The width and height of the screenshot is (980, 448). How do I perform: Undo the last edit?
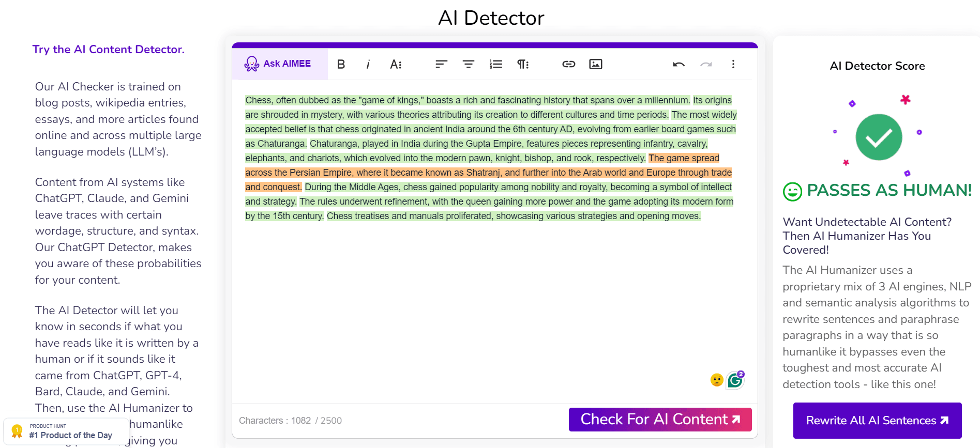[679, 64]
